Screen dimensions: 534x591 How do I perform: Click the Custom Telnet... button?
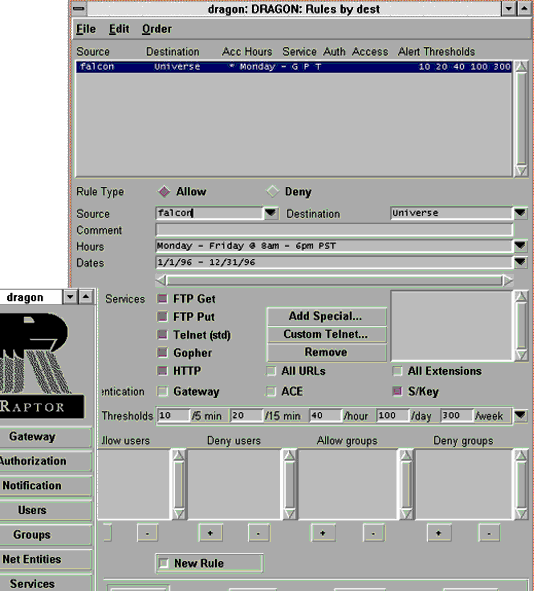326,334
